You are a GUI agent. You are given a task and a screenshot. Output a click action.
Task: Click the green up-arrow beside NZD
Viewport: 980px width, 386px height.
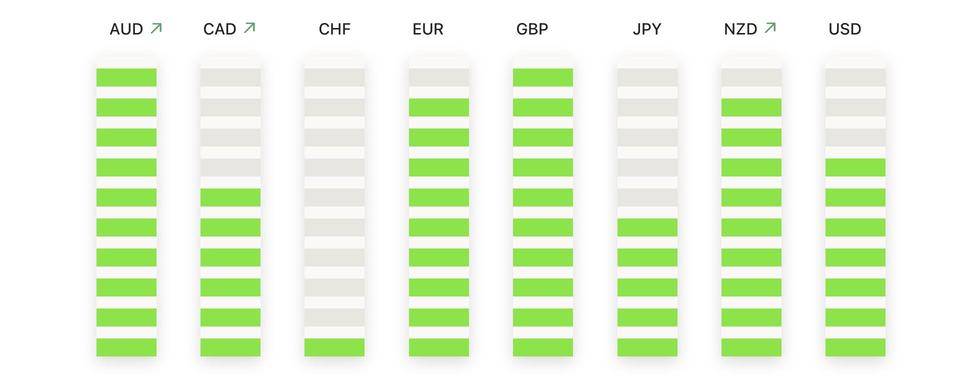(x=770, y=28)
